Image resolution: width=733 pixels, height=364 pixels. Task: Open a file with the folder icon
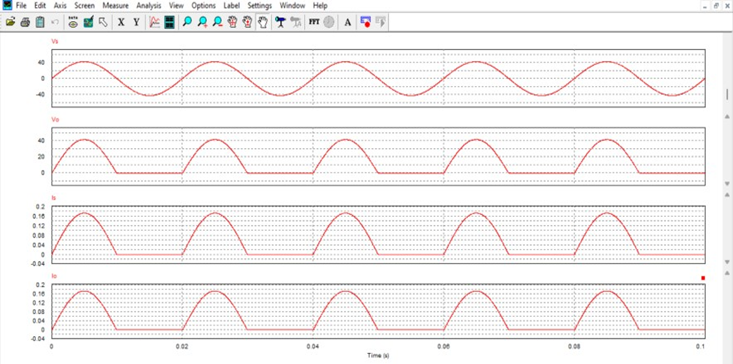tap(11, 21)
